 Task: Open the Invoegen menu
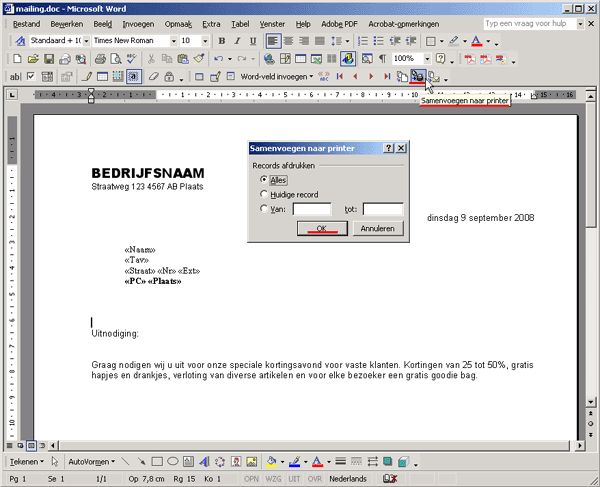(139, 22)
